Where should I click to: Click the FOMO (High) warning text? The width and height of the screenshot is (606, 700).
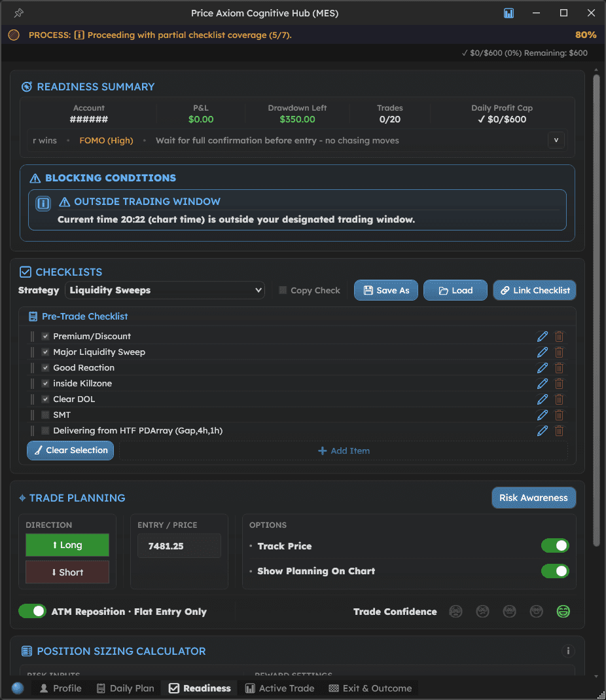tap(106, 141)
